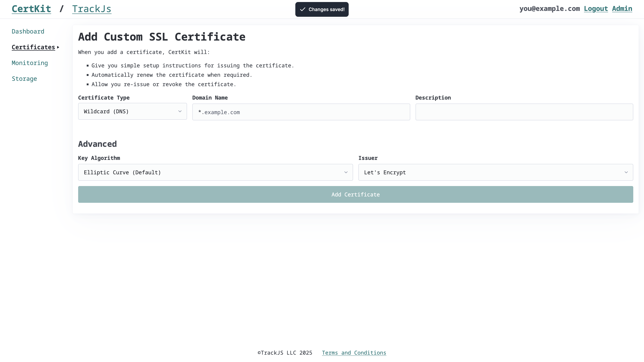Select Certificates in the sidebar
Image resolution: width=644 pixels, height=362 pixels.
[33, 47]
